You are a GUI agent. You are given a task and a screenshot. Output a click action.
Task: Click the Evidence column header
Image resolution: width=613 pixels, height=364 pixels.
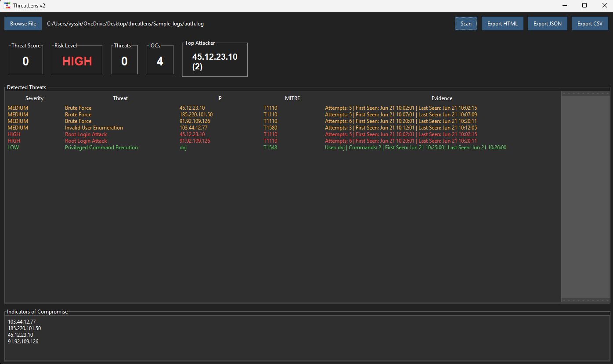442,98
